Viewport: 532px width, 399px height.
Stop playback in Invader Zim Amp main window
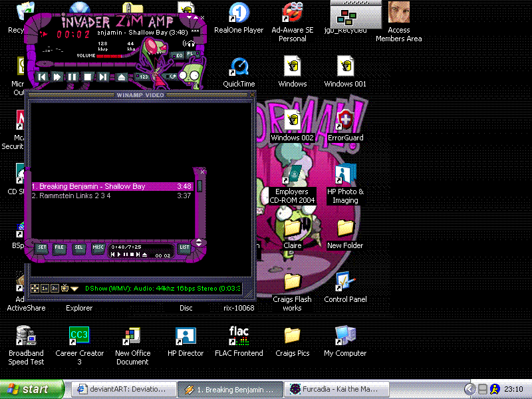[x=88, y=77]
